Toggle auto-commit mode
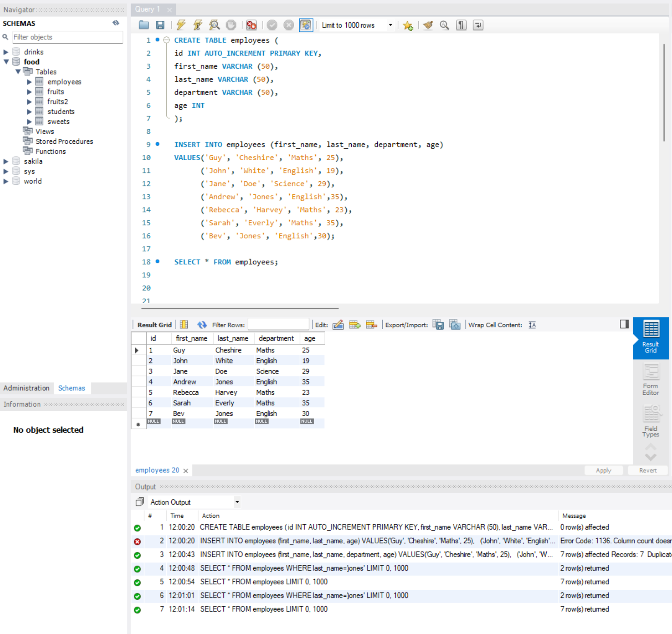 click(305, 25)
